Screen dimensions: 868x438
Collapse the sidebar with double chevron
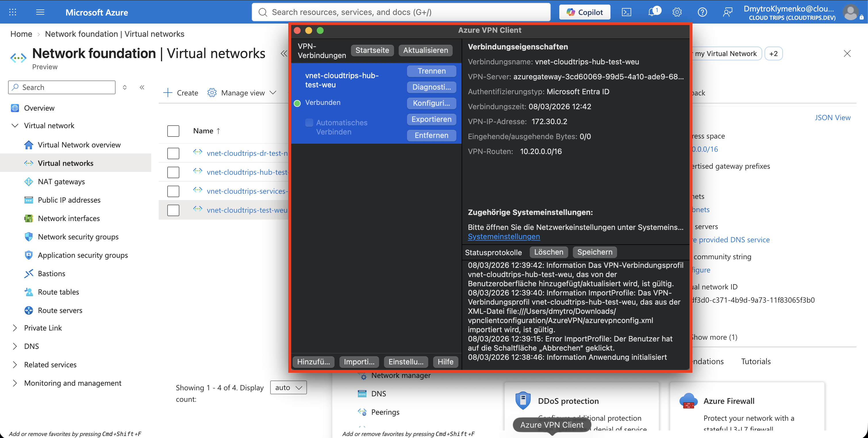pyautogui.click(x=142, y=87)
